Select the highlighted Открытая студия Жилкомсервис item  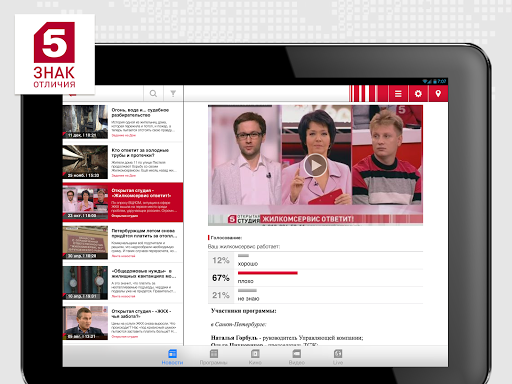122,202
